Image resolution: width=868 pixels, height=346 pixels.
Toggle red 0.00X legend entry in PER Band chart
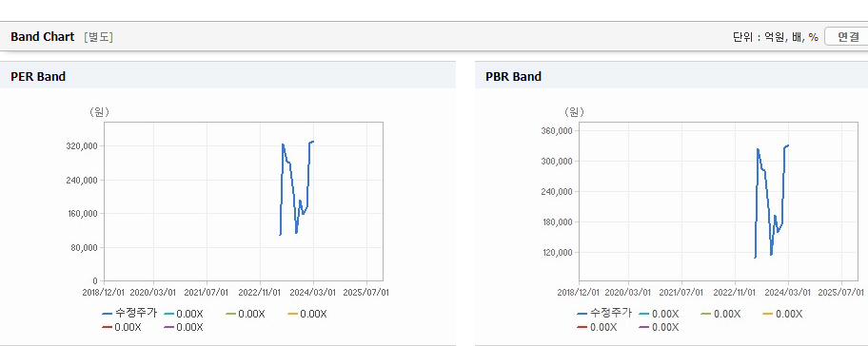tap(122, 327)
